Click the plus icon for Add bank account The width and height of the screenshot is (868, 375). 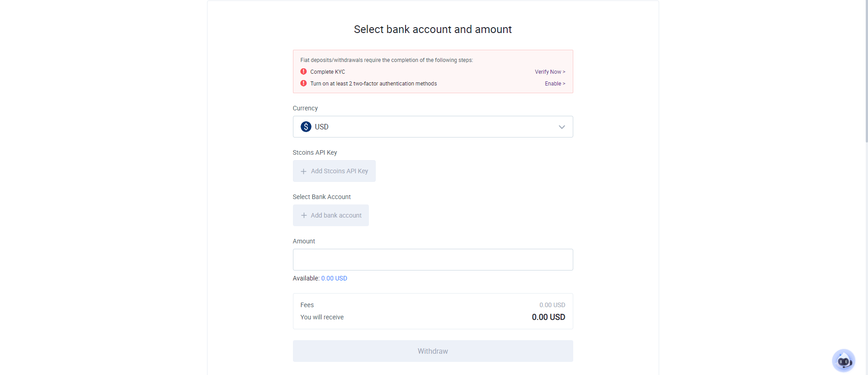pos(304,215)
